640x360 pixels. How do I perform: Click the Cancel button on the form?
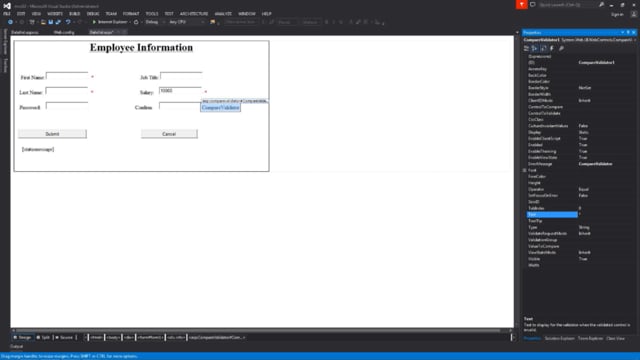tap(169, 134)
